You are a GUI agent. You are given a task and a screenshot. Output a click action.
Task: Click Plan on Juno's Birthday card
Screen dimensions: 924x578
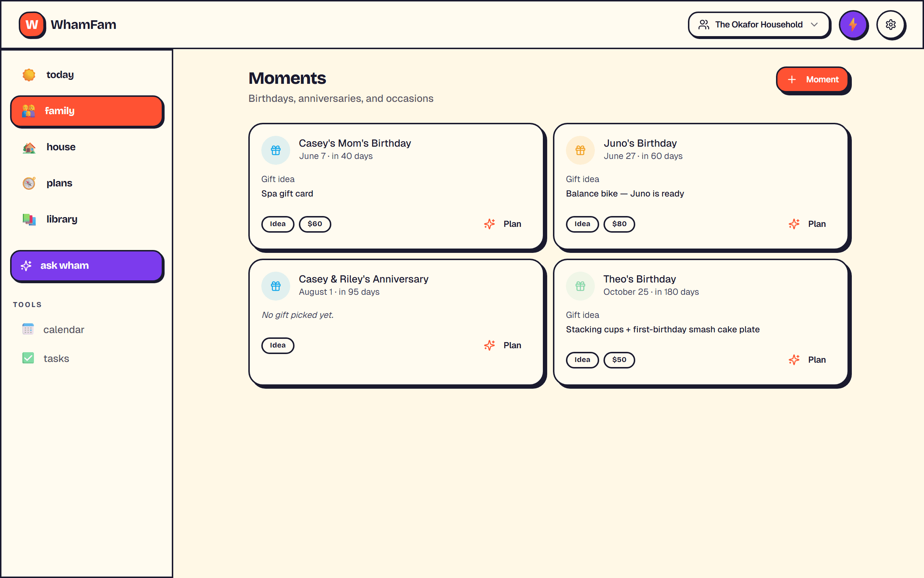(x=807, y=224)
